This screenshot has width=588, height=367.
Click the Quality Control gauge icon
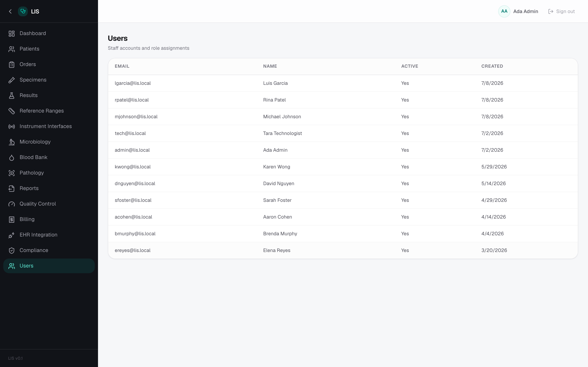coord(11,204)
